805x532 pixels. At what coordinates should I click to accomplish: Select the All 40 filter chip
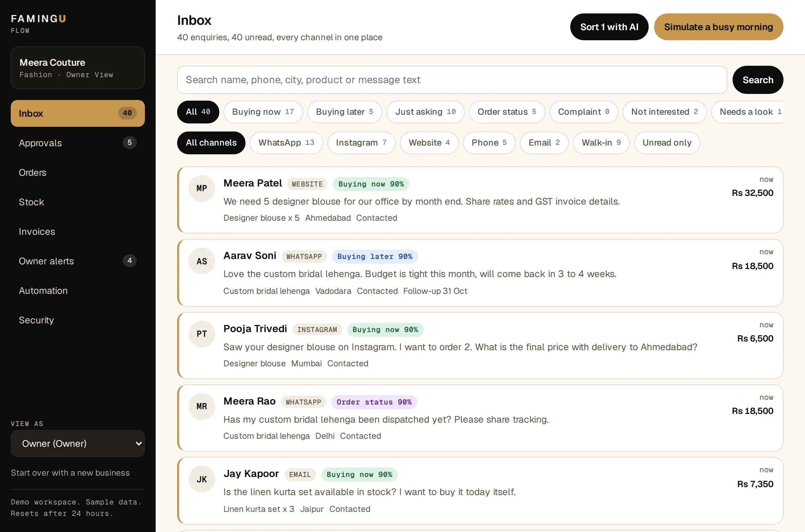(x=198, y=112)
